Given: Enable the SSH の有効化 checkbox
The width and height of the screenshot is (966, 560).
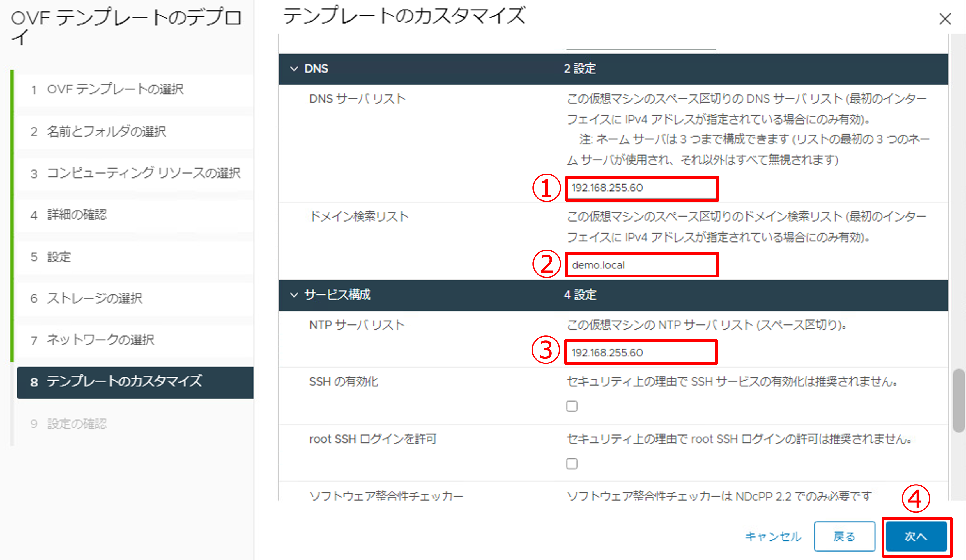Looking at the screenshot, I should (x=572, y=406).
